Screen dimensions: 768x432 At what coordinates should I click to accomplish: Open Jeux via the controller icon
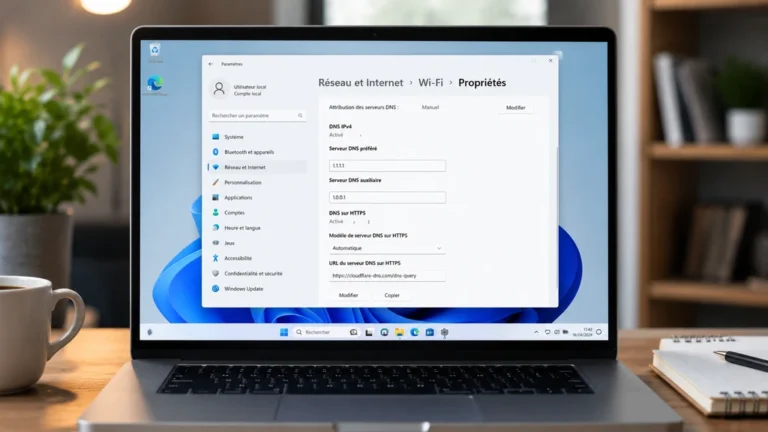(x=216, y=243)
